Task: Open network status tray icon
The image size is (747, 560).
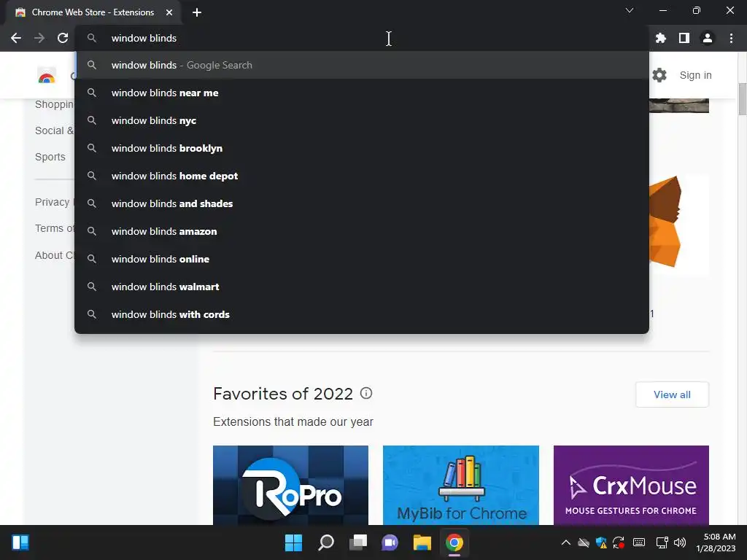Action: coord(662,542)
